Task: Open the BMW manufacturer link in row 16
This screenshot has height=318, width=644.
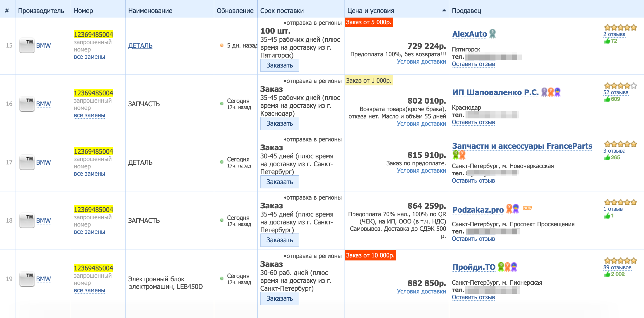Action: click(x=44, y=104)
